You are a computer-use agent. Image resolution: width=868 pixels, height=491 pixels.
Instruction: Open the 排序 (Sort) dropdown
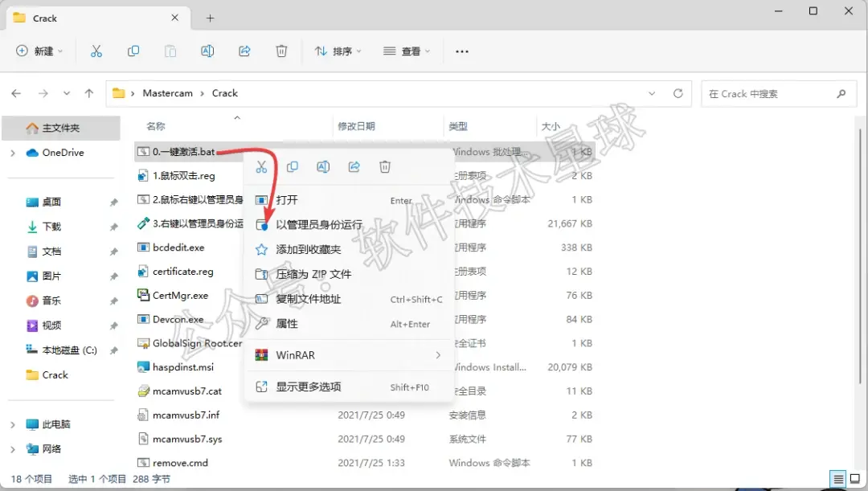pos(338,51)
